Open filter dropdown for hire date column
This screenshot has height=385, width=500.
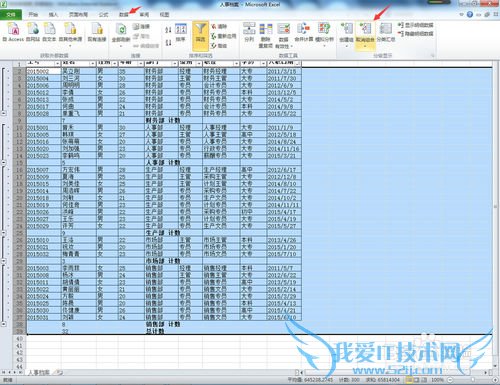pos(297,63)
